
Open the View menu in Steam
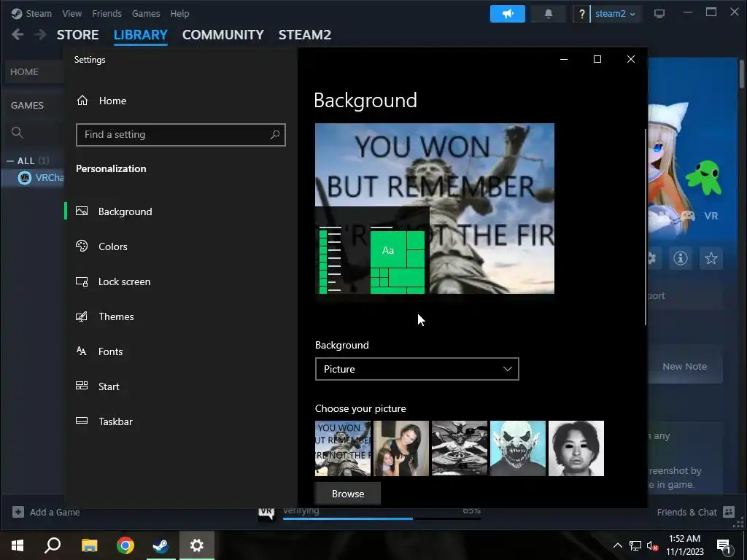pyautogui.click(x=71, y=13)
